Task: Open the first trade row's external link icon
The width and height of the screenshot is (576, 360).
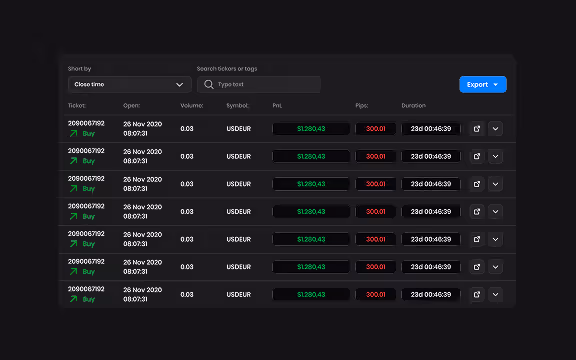Action: click(x=476, y=129)
